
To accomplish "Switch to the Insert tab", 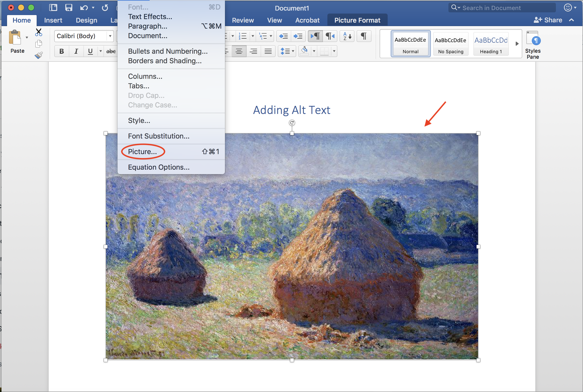I will tap(53, 20).
